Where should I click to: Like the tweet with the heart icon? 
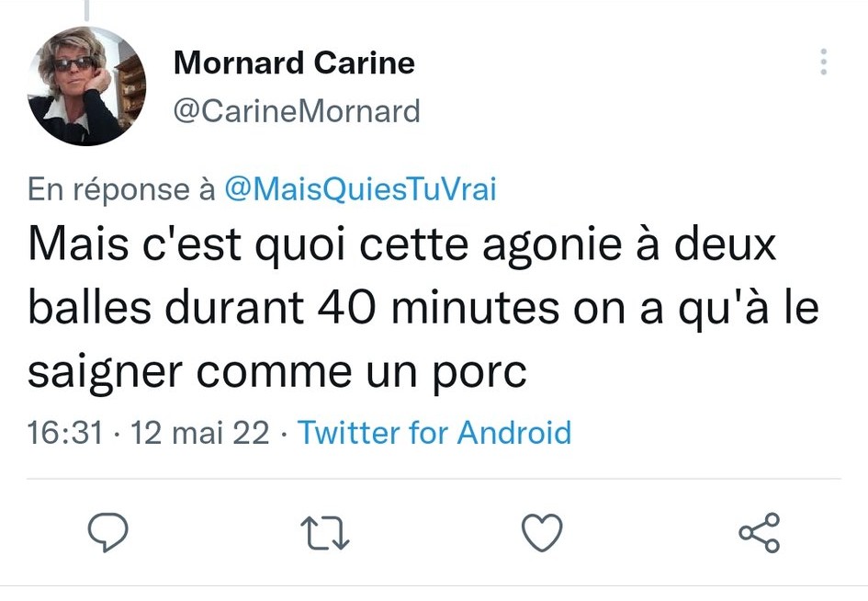(x=541, y=533)
